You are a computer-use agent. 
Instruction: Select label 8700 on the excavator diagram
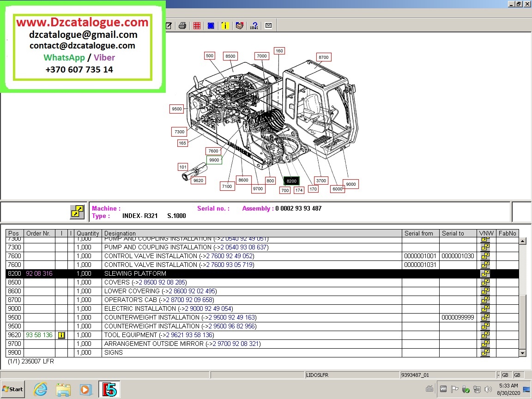pos(323,57)
